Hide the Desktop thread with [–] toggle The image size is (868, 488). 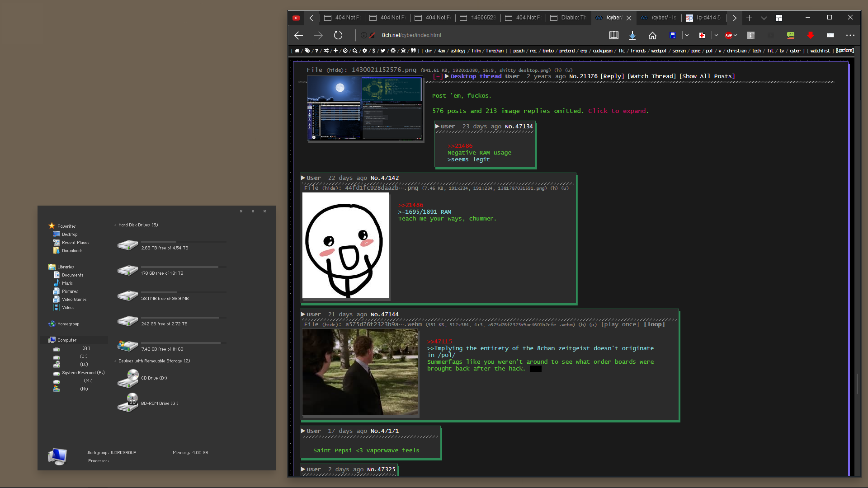coord(438,76)
